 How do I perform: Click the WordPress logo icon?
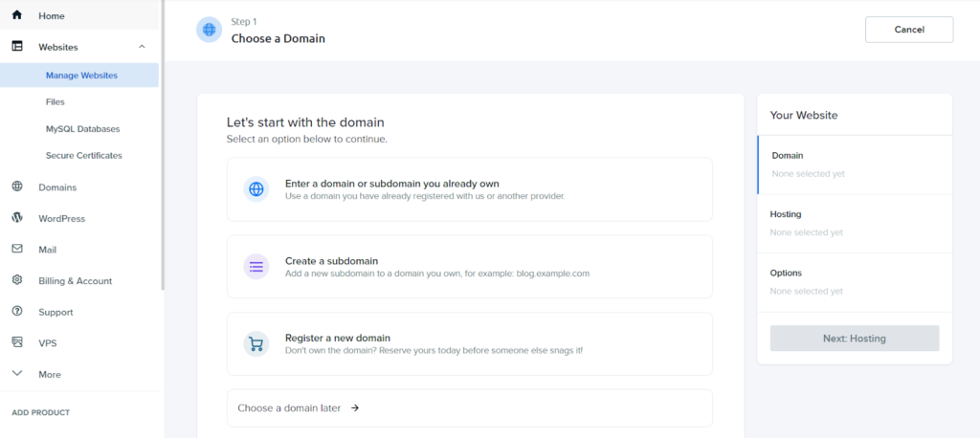point(17,217)
